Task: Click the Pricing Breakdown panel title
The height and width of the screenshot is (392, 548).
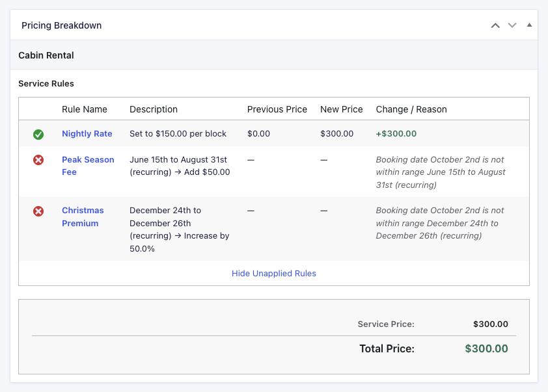Action: tap(62, 25)
